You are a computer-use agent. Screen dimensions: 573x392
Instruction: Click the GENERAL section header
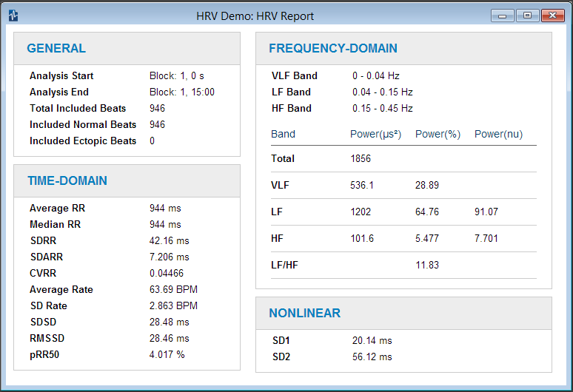(56, 49)
